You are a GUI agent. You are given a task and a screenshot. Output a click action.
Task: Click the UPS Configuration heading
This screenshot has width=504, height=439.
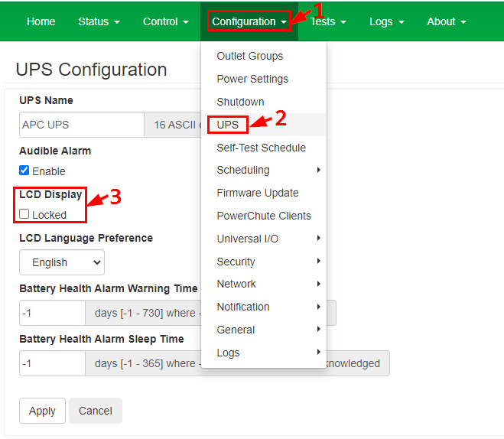coord(91,70)
